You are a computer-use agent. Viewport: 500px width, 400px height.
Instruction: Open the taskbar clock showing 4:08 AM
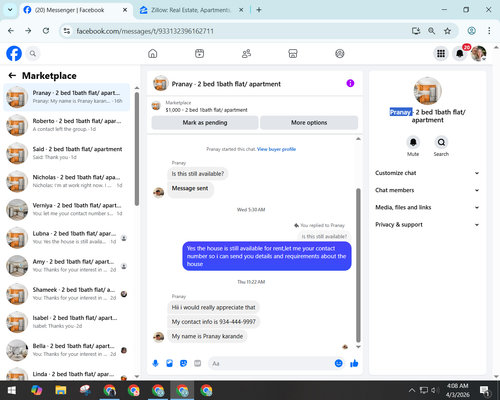pos(458,390)
